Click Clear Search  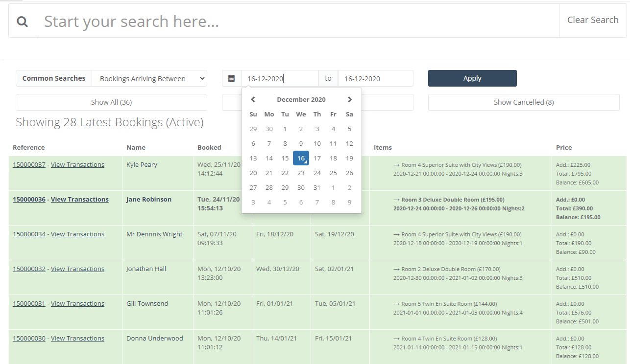(x=593, y=20)
